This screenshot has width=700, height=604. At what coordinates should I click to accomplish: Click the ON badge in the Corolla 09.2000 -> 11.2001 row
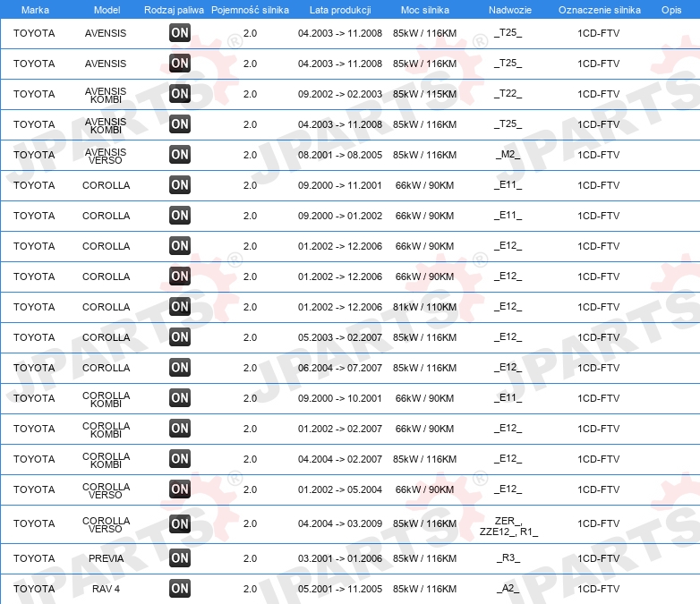click(x=180, y=185)
